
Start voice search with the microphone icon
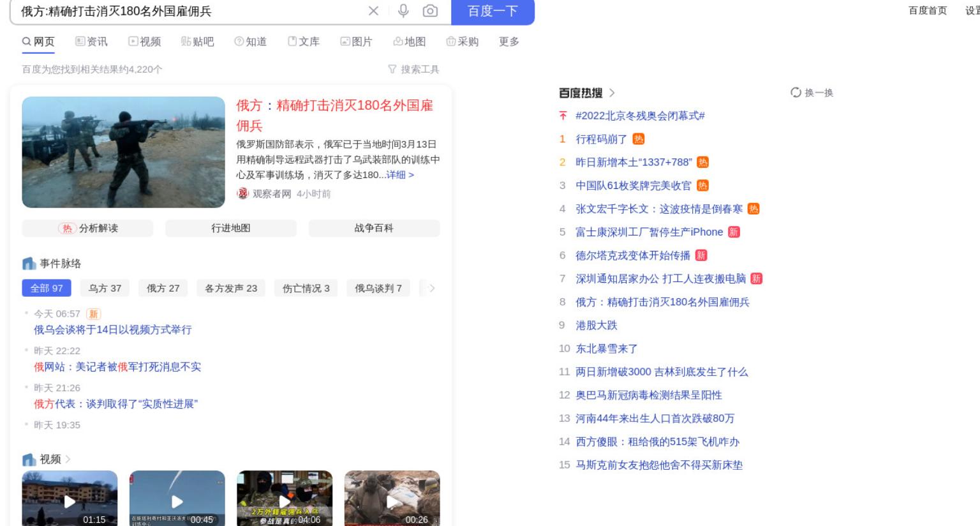click(403, 11)
